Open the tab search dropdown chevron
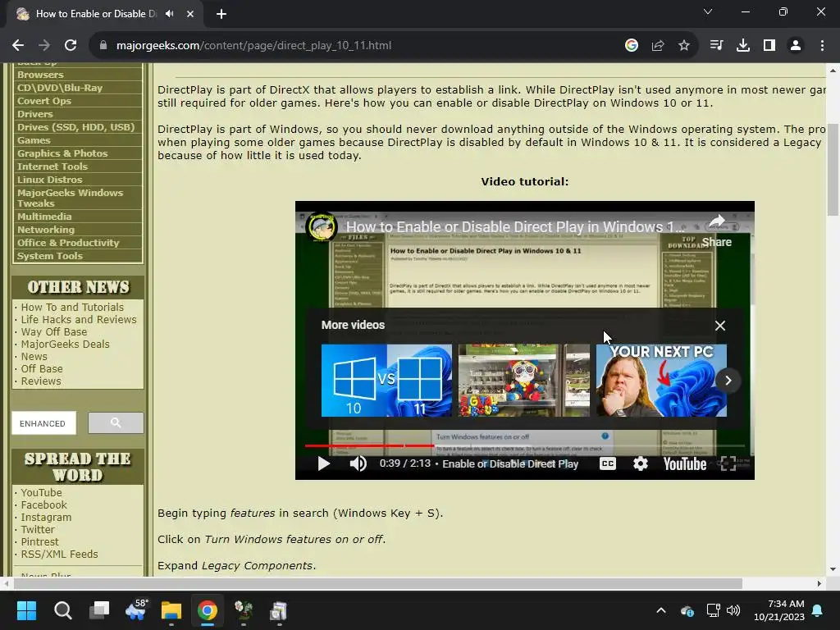This screenshot has width=840, height=630. tap(708, 11)
